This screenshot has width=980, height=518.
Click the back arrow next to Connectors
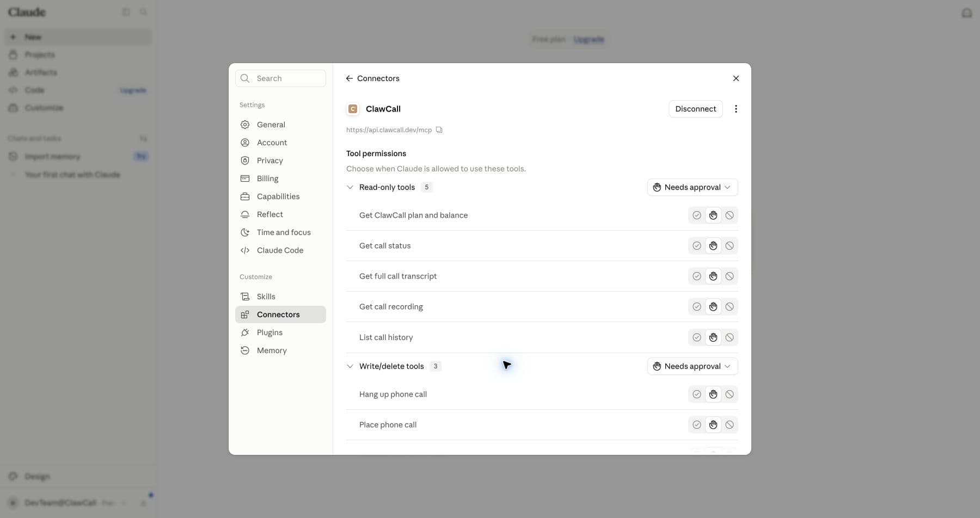click(x=349, y=78)
